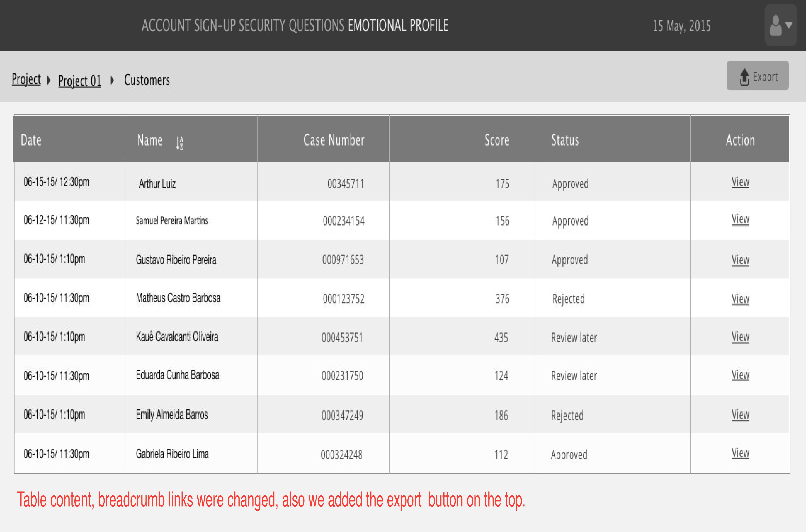The image size is (806, 532).
Task: Click the arrow before the Customers breadcrumb
Action: tap(112, 80)
